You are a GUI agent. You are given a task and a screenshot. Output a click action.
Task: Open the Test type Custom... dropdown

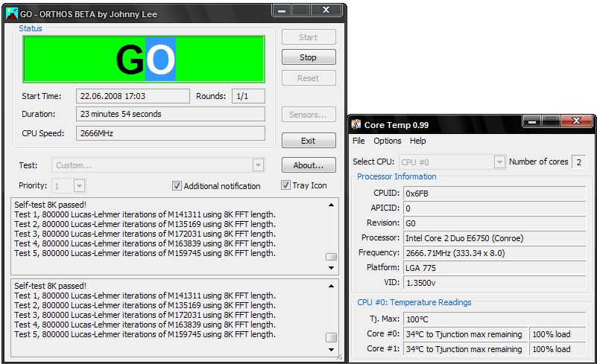pos(158,165)
